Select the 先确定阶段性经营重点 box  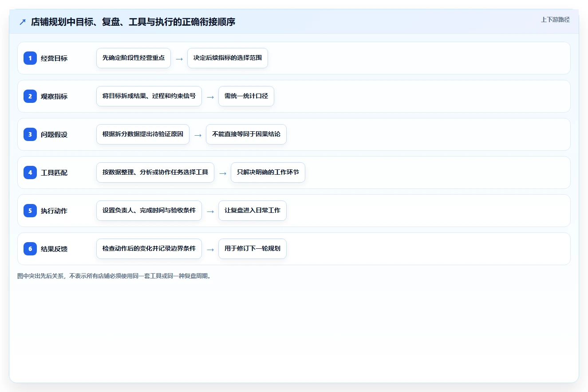click(x=134, y=58)
